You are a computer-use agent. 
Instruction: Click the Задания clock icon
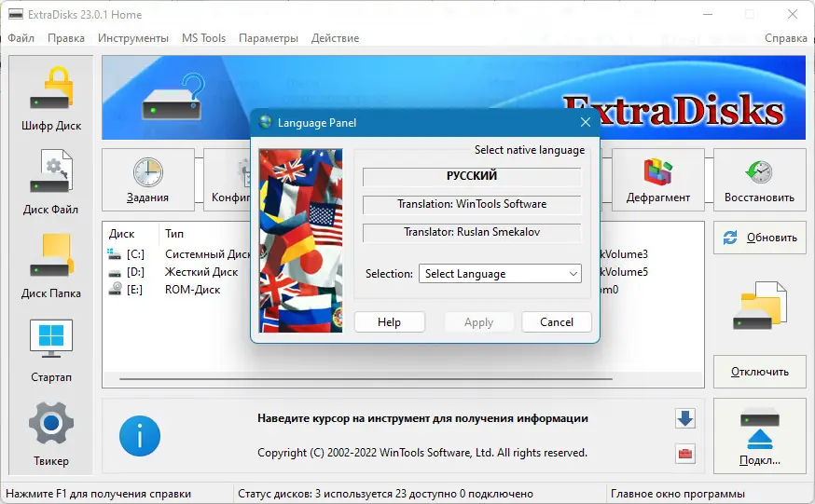tap(147, 172)
